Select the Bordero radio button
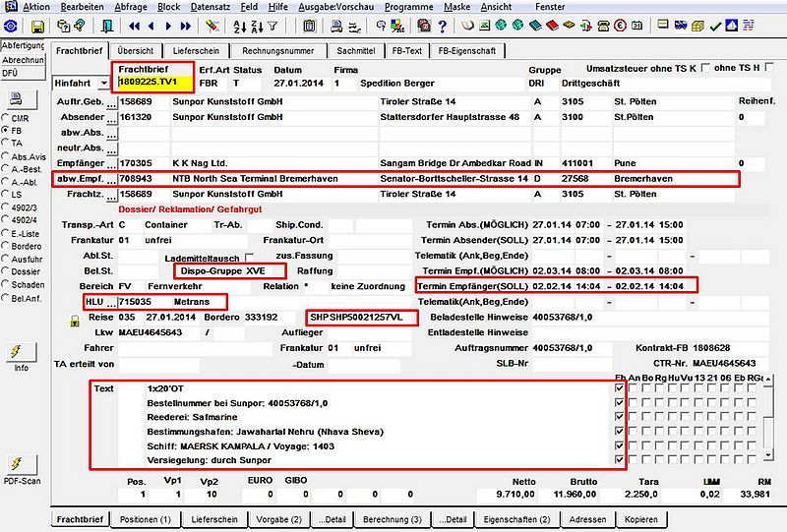Viewport: 787px width, 532px height. [6, 246]
